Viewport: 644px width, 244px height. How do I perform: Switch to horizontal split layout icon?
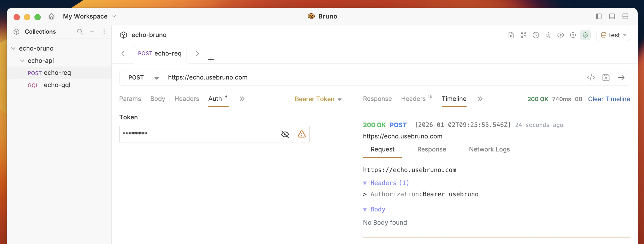click(x=625, y=16)
